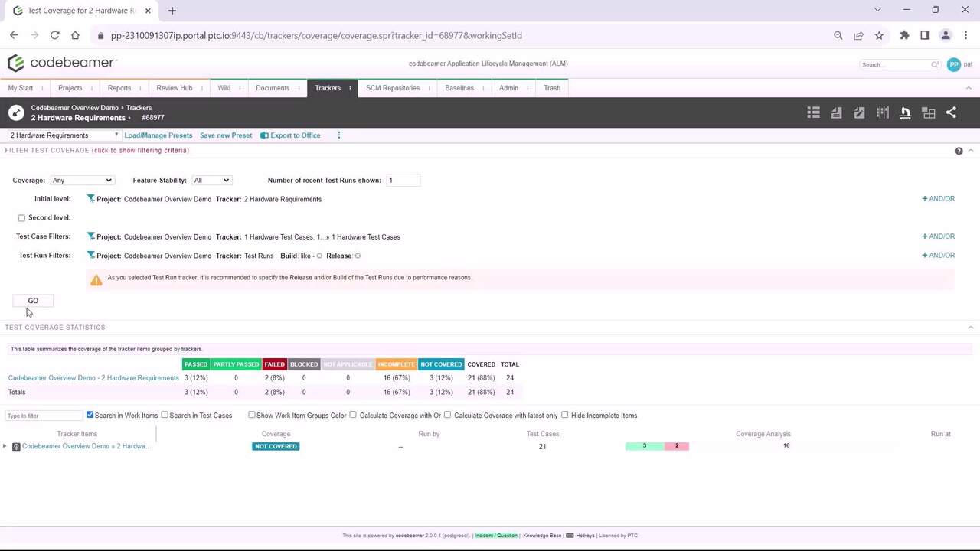Open the Knowledge Base footer link
The height and width of the screenshot is (551, 980).
pos(542,536)
